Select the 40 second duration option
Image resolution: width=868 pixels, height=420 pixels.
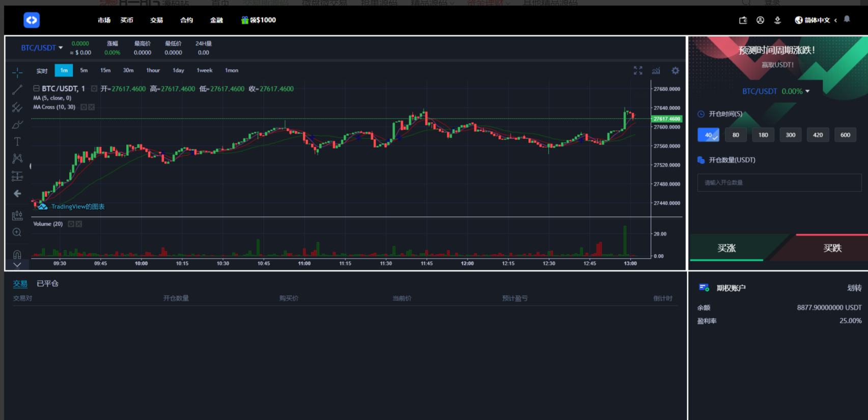click(708, 135)
